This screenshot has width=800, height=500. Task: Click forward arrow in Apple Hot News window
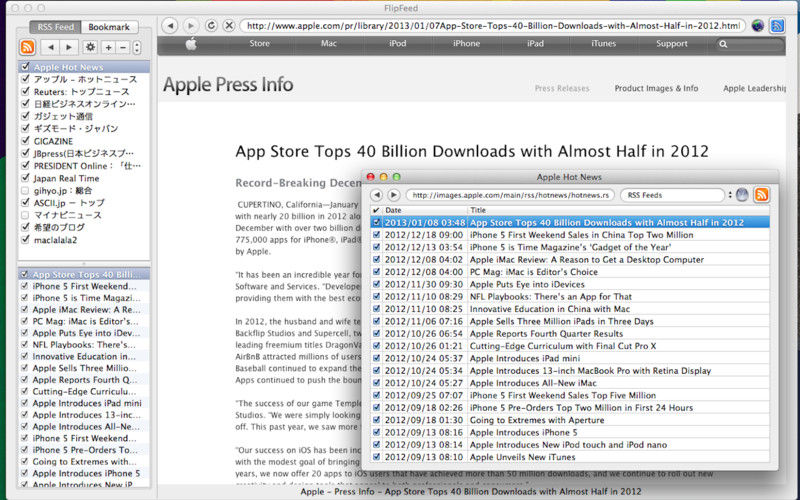(x=393, y=195)
